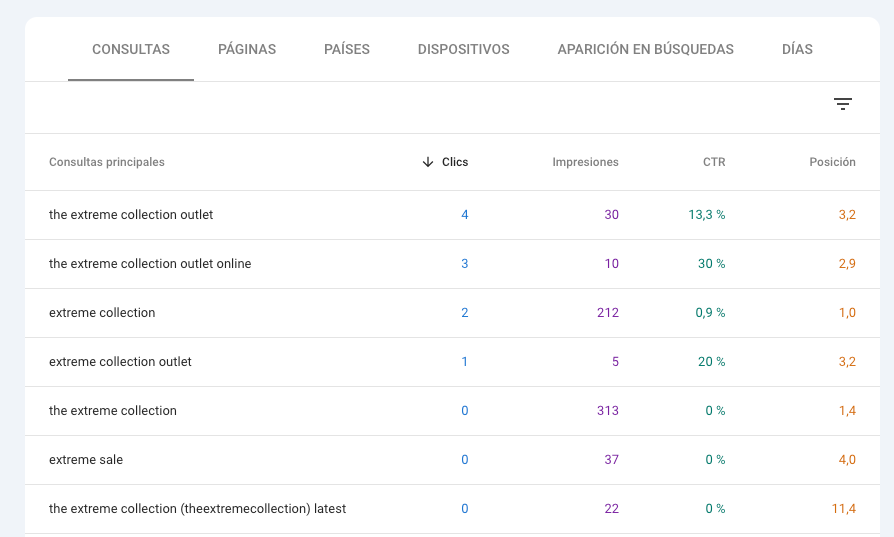Select the Dispositivos tab
Screen dimensions: 894x537
pos(464,49)
